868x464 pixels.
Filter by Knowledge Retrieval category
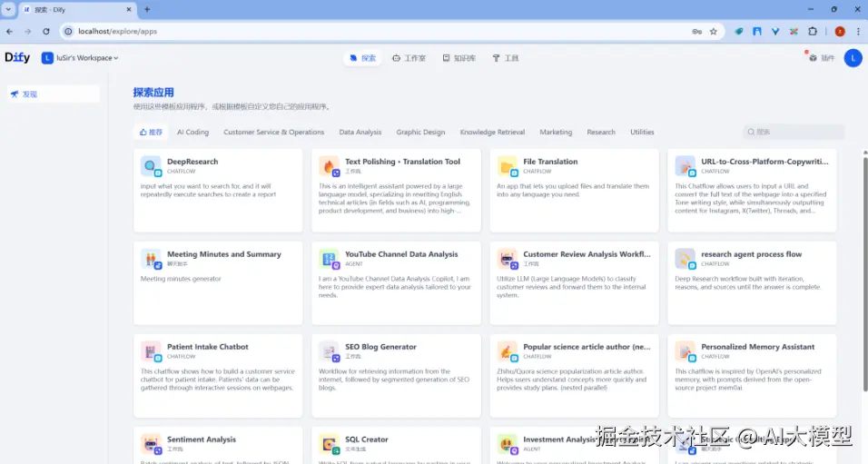[491, 132]
